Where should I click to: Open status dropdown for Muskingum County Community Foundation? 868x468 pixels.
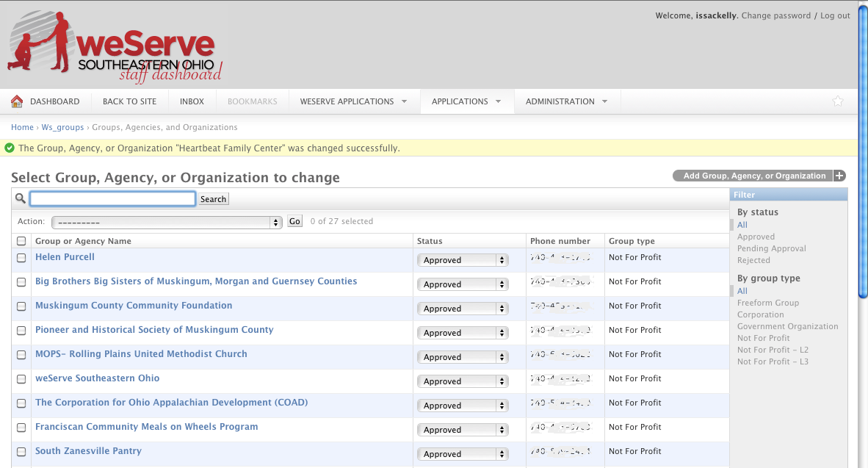(463, 309)
